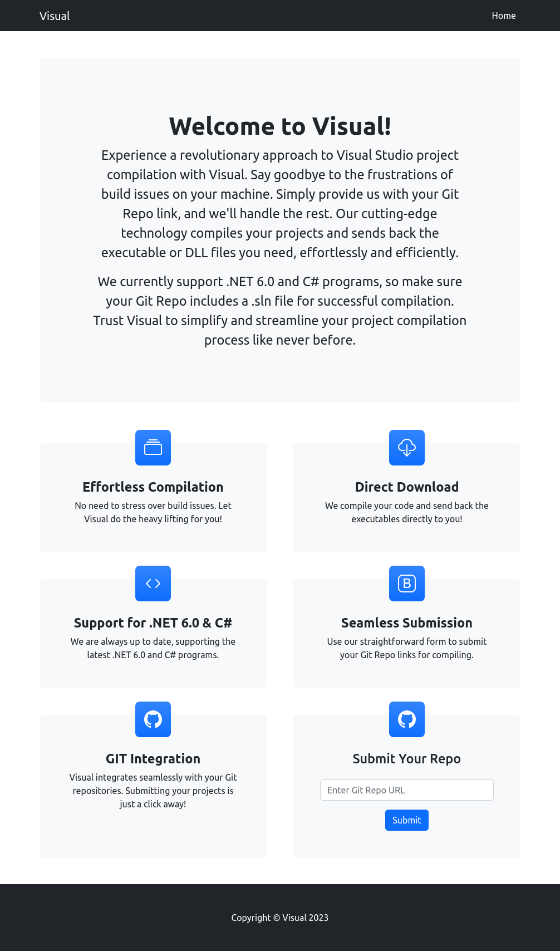
Task: Select the Direct Download heading text
Action: click(x=407, y=487)
